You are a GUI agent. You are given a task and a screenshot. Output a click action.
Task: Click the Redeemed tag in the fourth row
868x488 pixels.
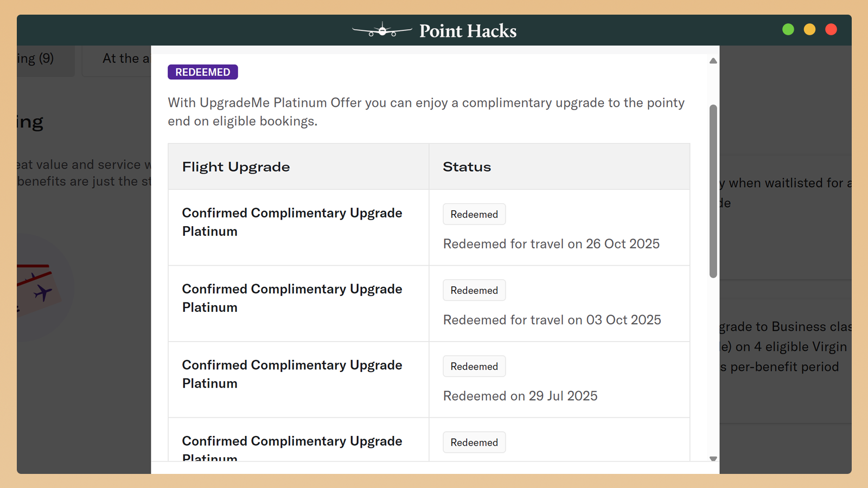(x=474, y=442)
